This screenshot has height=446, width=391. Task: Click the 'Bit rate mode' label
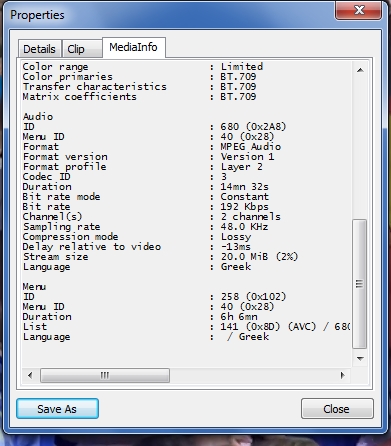click(61, 197)
